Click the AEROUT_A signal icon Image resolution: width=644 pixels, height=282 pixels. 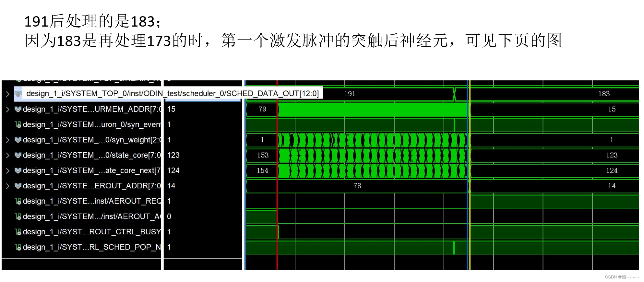(18, 217)
